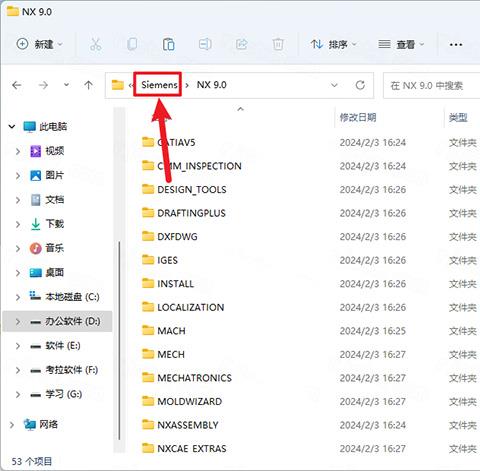Click the search box for NX 9.0
480x471 pixels.
click(431, 86)
